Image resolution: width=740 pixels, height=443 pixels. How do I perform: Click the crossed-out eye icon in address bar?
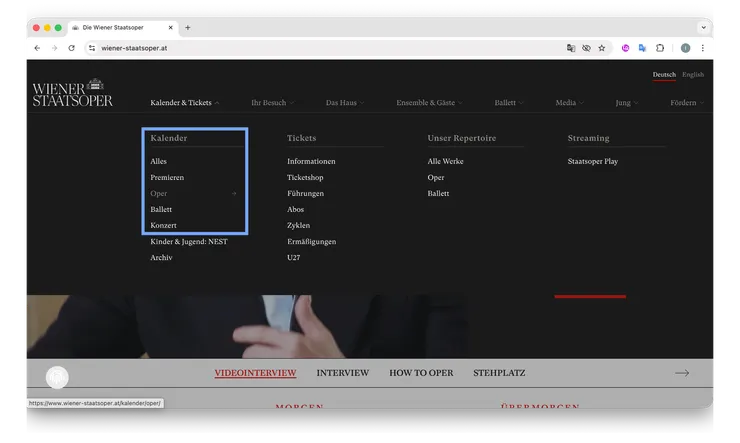coord(587,48)
